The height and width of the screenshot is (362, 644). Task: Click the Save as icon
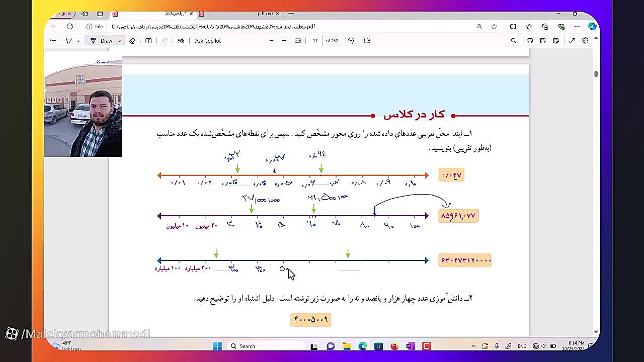(x=556, y=41)
